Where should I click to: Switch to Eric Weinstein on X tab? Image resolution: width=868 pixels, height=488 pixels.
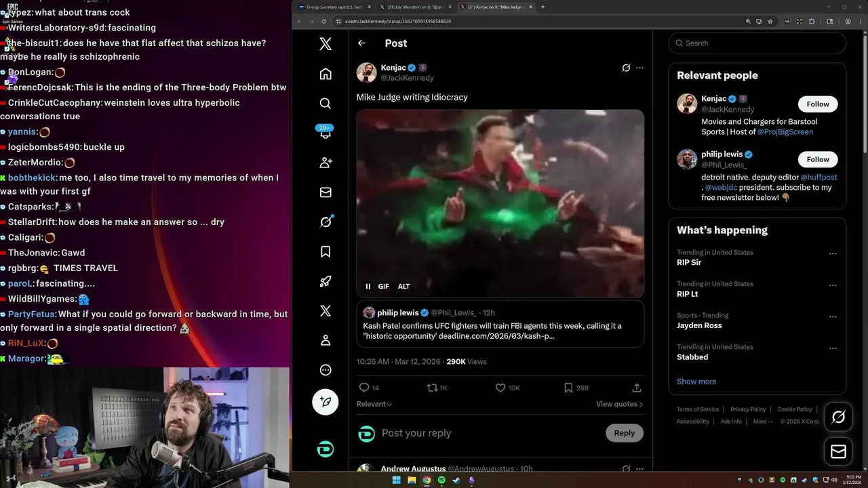pos(415,7)
